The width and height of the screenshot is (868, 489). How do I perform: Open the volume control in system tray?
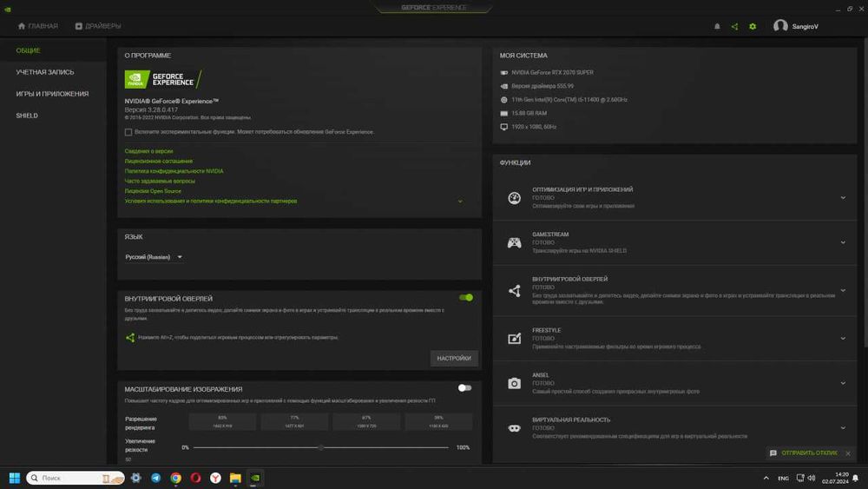812,478
